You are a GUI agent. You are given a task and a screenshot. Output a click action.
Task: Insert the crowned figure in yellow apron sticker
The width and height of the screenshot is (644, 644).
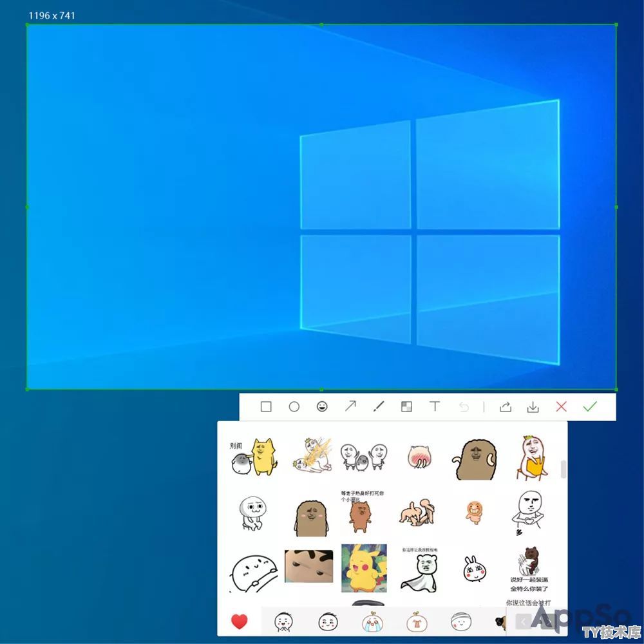tap(532, 458)
